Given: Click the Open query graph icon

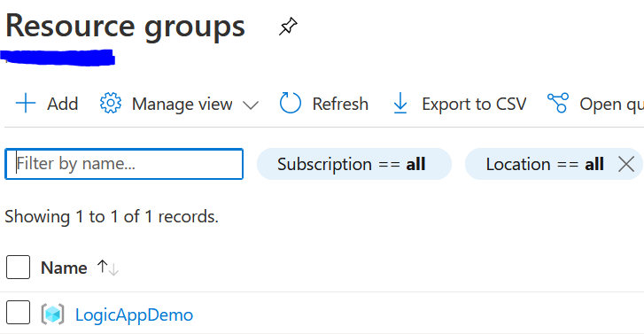Looking at the screenshot, I should tap(558, 103).
